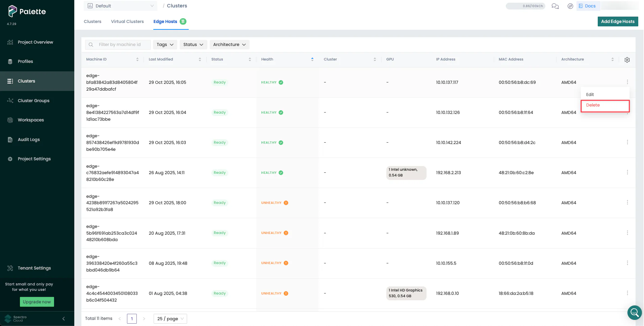This screenshot has width=644, height=326.
Task: Open the search chat bubble at bottom right
Action: 635,312
